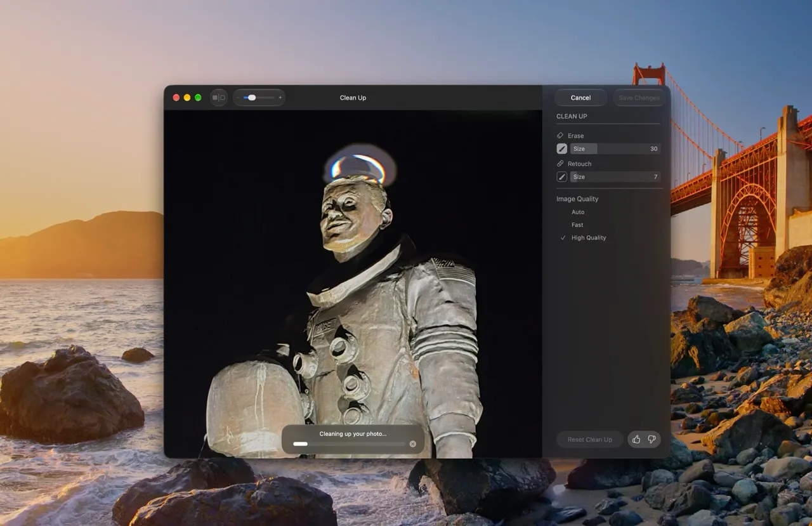Click the Image Quality heading
This screenshot has width=812, height=526.
coord(577,199)
